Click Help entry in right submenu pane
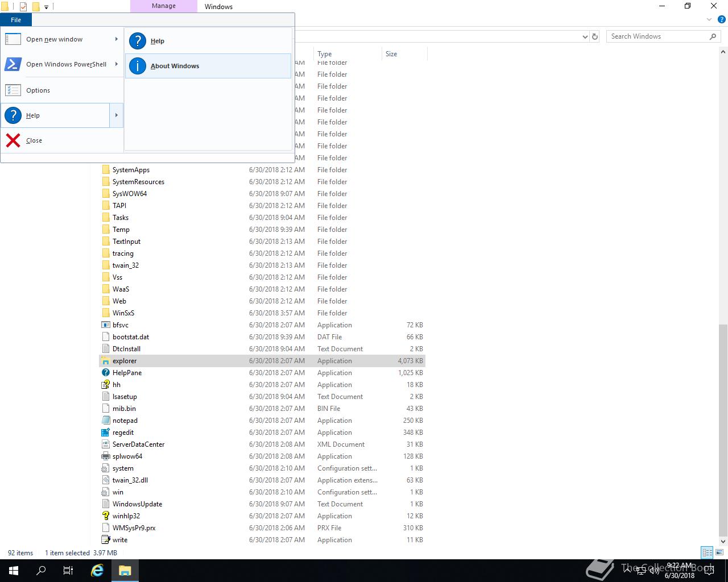Screen dimensions: 728x582 [208, 41]
